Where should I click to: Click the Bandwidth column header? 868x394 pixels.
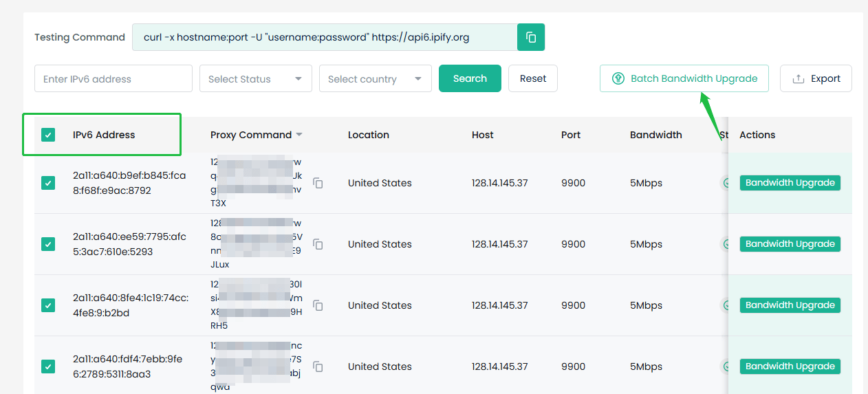click(656, 135)
